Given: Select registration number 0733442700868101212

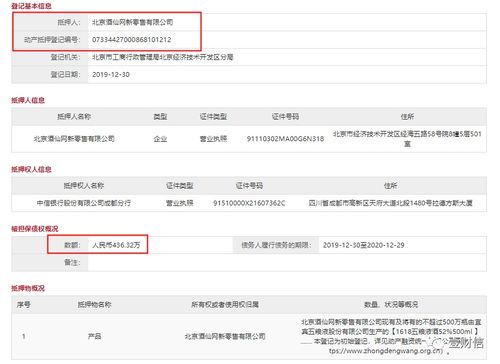Looking at the screenshot, I should 132,40.
